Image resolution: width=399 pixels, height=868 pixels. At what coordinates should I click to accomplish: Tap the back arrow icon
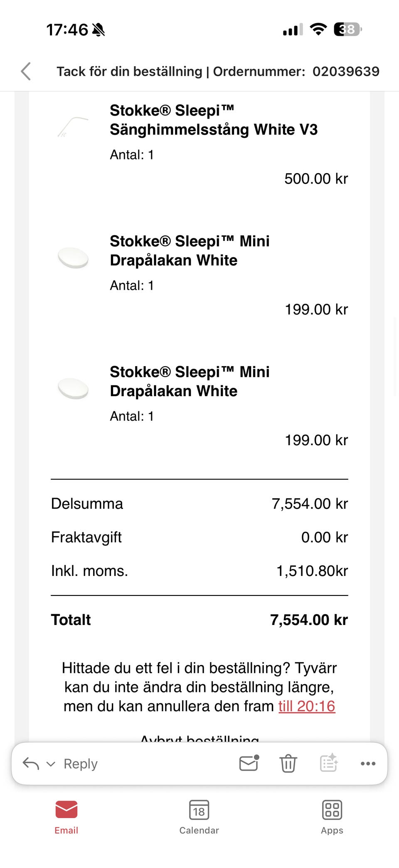pyautogui.click(x=26, y=71)
